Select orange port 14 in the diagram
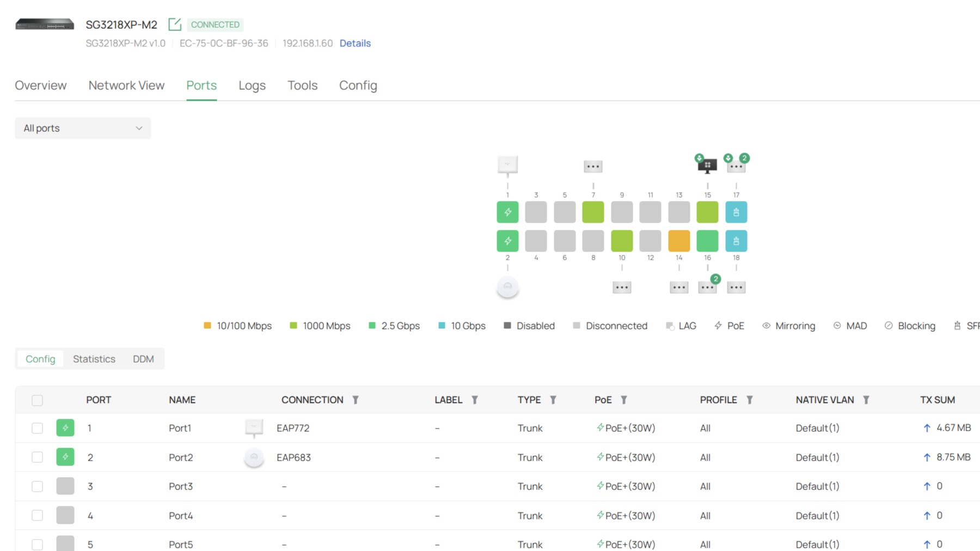Image resolution: width=980 pixels, height=551 pixels. pyautogui.click(x=679, y=241)
